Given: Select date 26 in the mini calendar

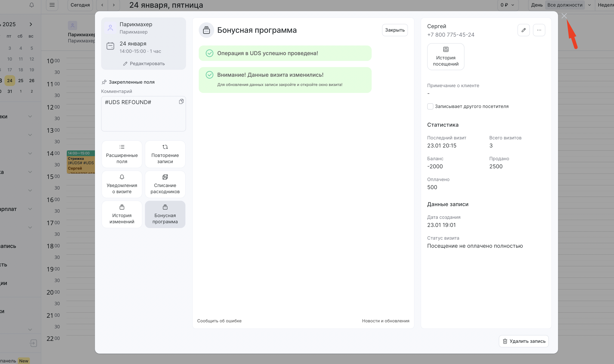Looking at the screenshot, I should click(32, 80).
